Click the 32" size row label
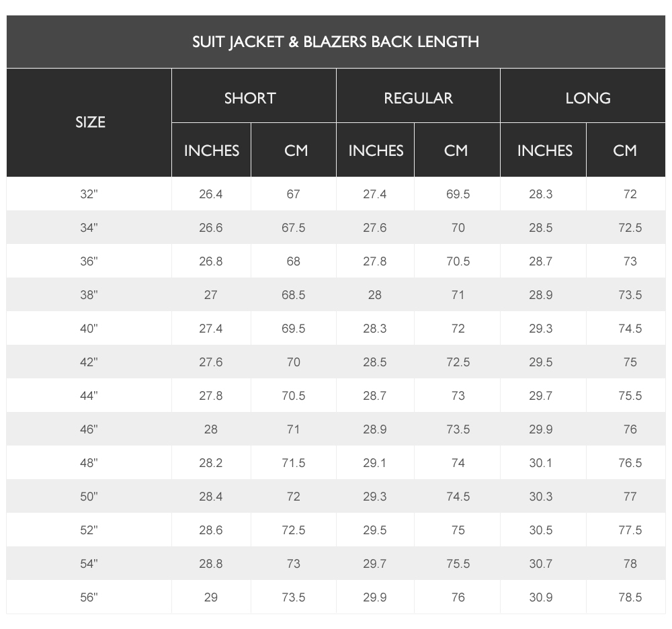The height and width of the screenshot is (629, 672). 89,194
